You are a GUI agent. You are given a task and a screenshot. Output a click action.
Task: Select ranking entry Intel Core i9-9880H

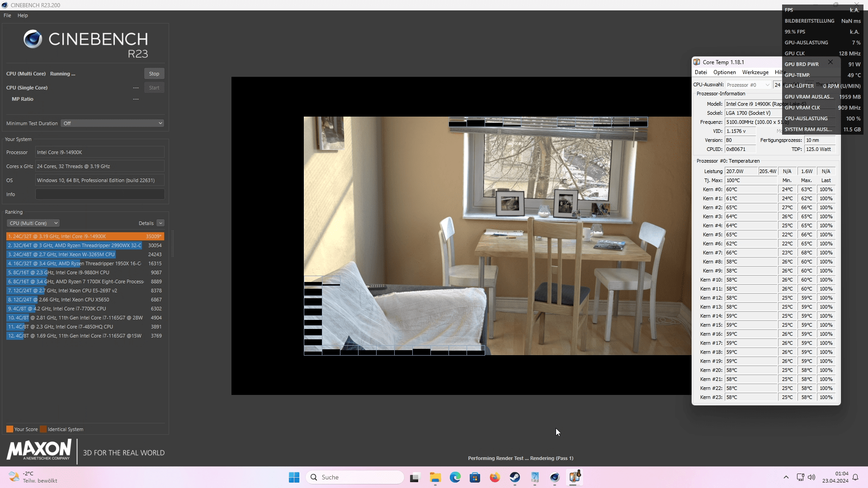coord(85,272)
